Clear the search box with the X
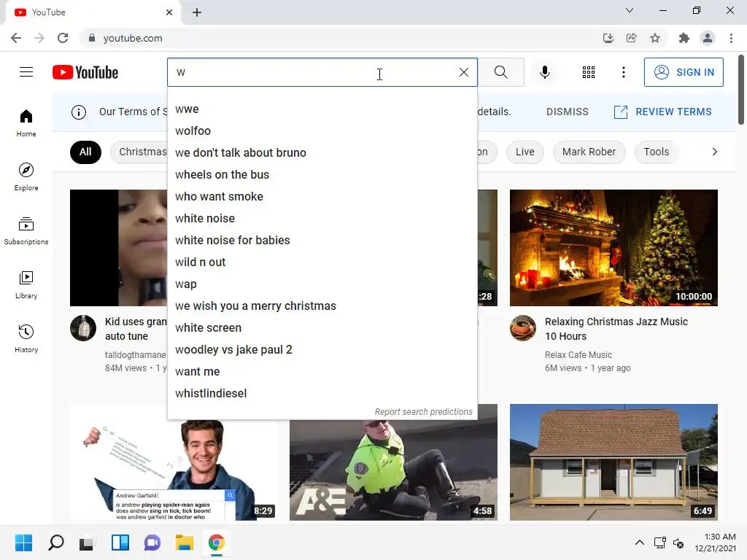747x560 pixels. pos(463,72)
